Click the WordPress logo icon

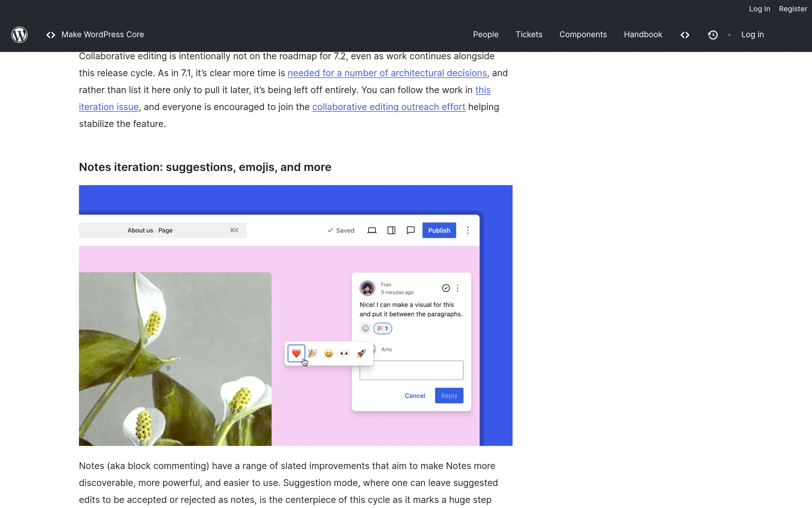tap(19, 35)
